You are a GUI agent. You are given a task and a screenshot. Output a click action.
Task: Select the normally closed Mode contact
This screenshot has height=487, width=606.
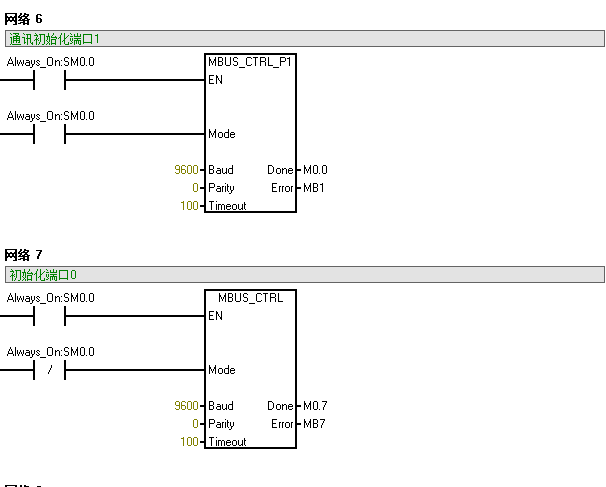49,370
